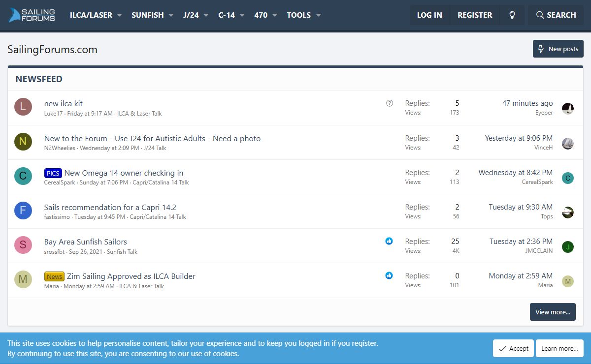Open N2Wheelies avatar letter N

tap(23, 142)
